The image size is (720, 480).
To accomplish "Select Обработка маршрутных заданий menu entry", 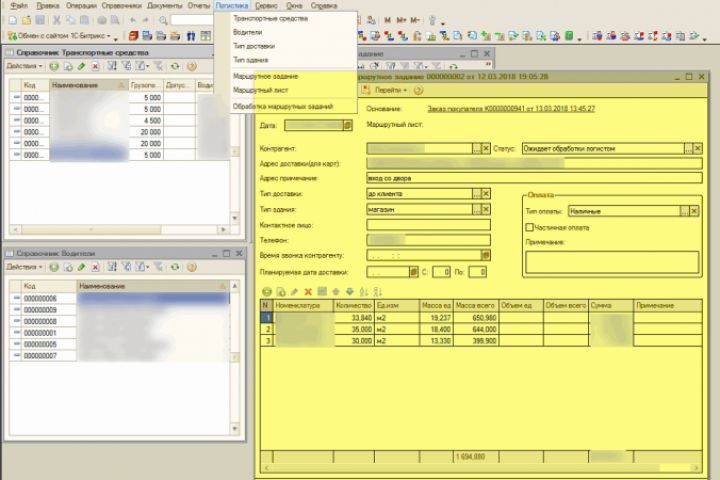I will tap(283, 106).
